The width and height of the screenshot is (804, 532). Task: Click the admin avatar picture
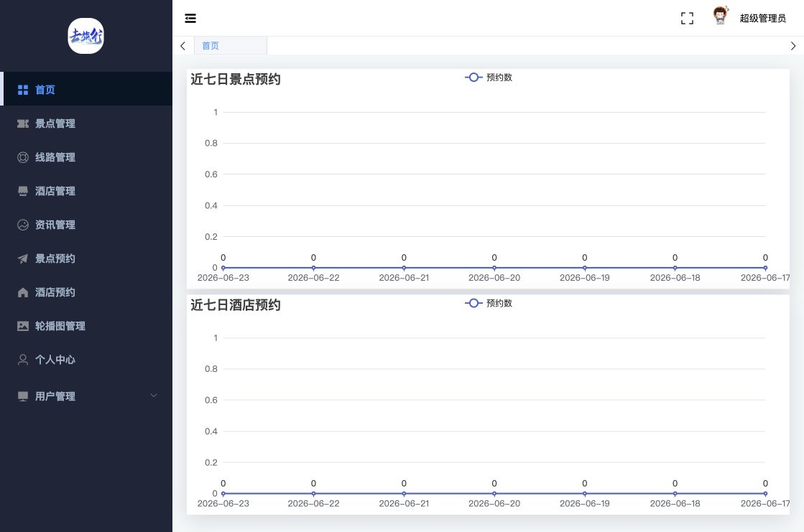coord(721,15)
